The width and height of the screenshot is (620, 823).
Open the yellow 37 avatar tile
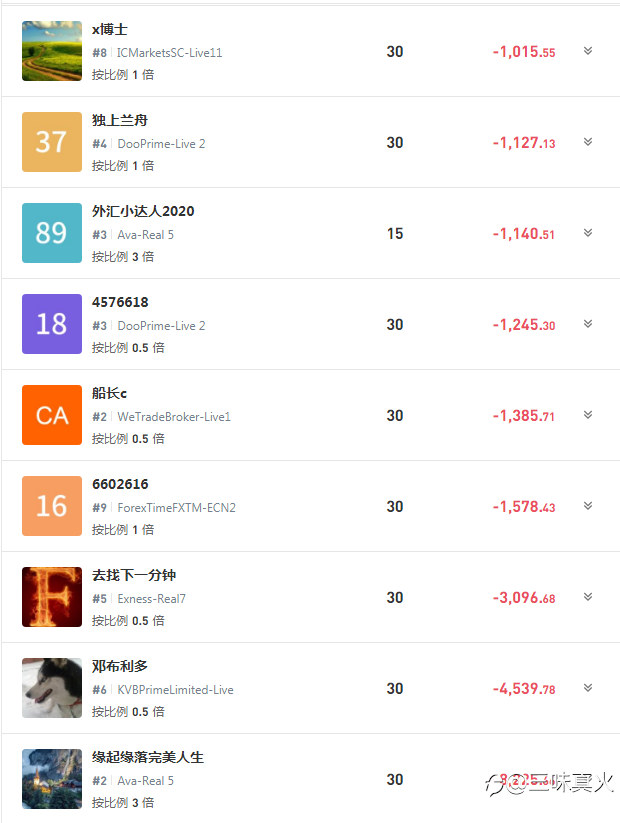(x=52, y=142)
